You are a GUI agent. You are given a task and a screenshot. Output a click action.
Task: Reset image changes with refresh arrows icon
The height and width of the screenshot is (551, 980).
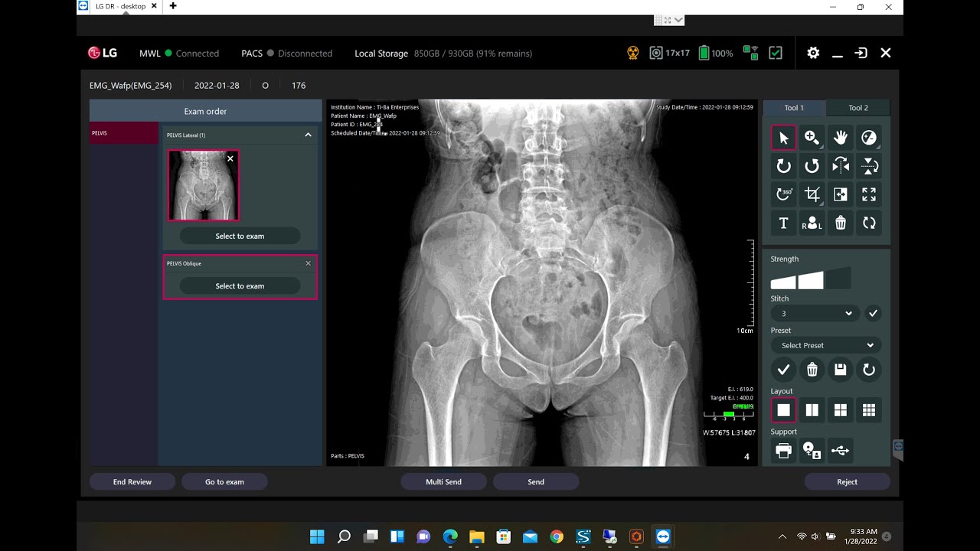click(869, 223)
